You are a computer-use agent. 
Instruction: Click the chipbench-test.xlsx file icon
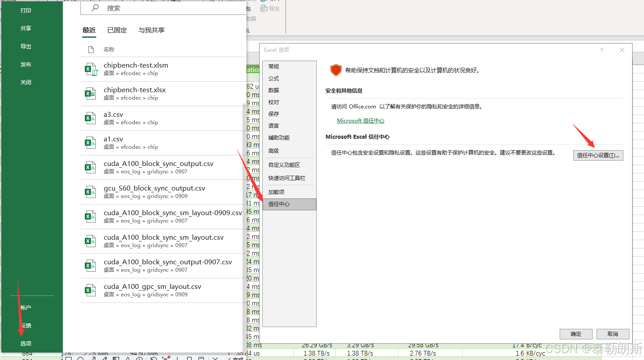point(90,94)
